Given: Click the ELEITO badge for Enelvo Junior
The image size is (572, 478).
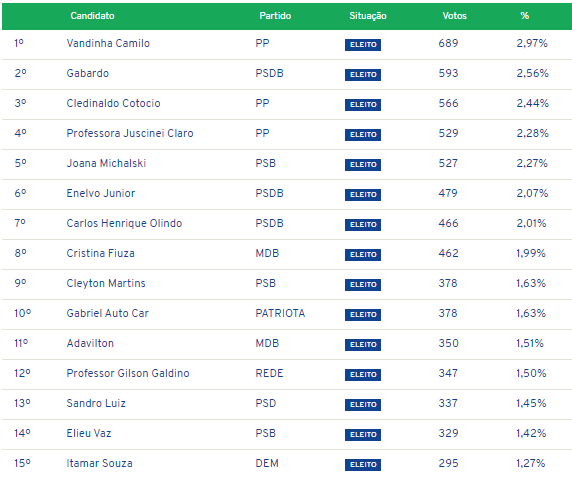Looking at the screenshot, I should click(x=363, y=194).
